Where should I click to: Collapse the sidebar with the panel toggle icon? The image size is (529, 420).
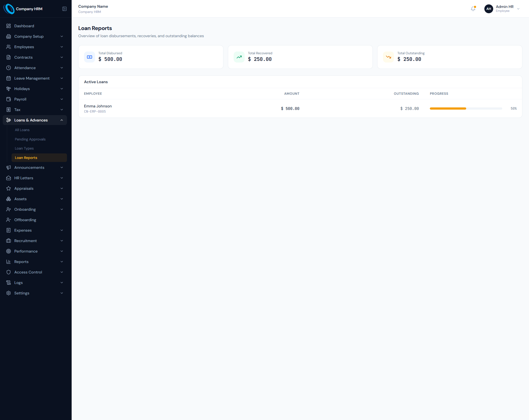tap(64, 9)
